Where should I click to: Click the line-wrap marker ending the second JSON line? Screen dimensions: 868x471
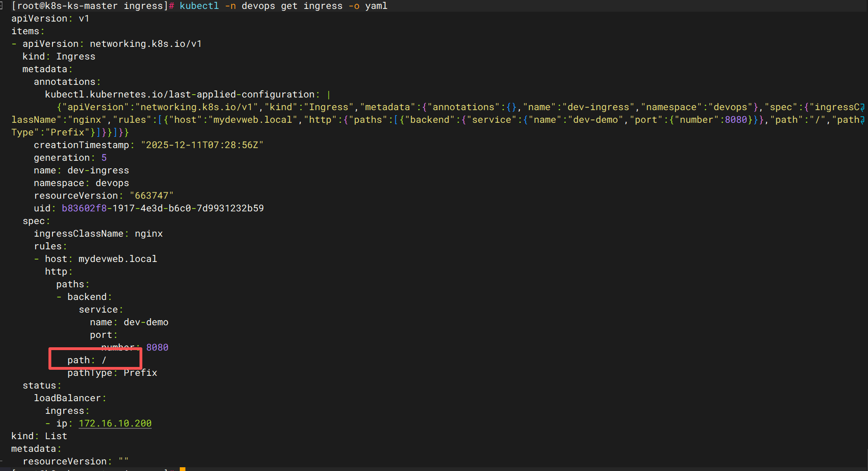click(x=862, y=120)
